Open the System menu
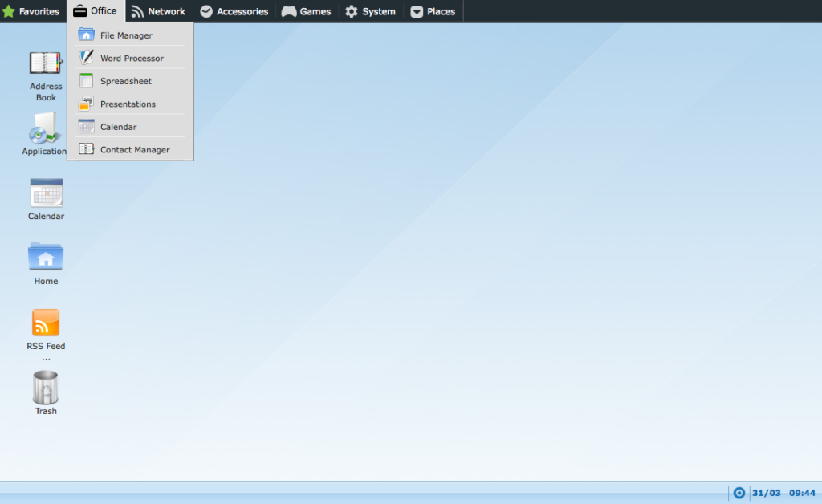Image resolution: width=822 pixels, height=504 pixels. pyautogui.click(x=371, y=11)
